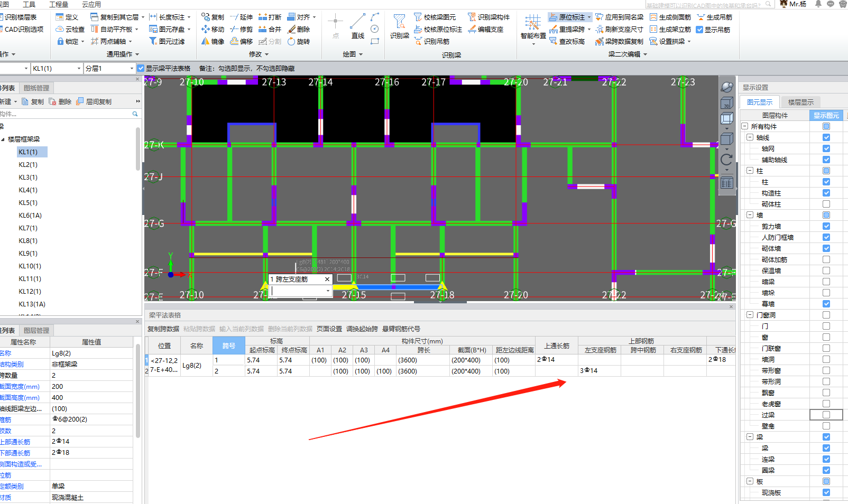
Task: Open the KL1(1) component dropdown
Action: pos(79,68)
